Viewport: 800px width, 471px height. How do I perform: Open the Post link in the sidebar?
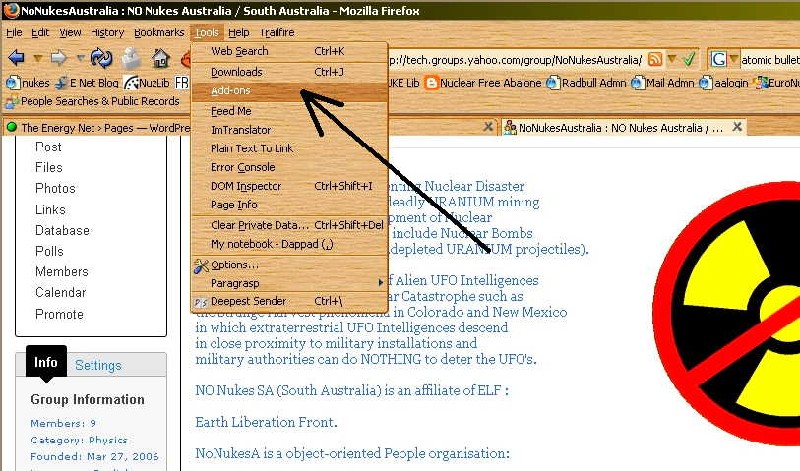48,147
